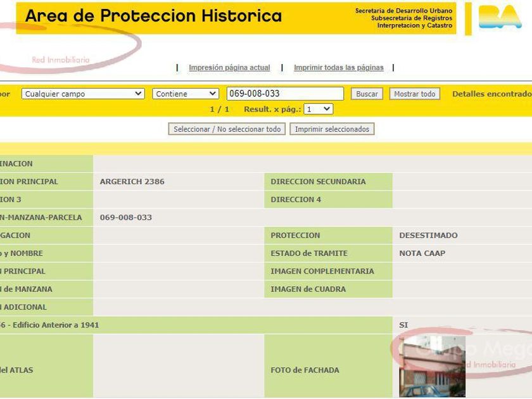
Task: Select the 'NOTA CAAP' status value
Action: (x=422, y=253)
